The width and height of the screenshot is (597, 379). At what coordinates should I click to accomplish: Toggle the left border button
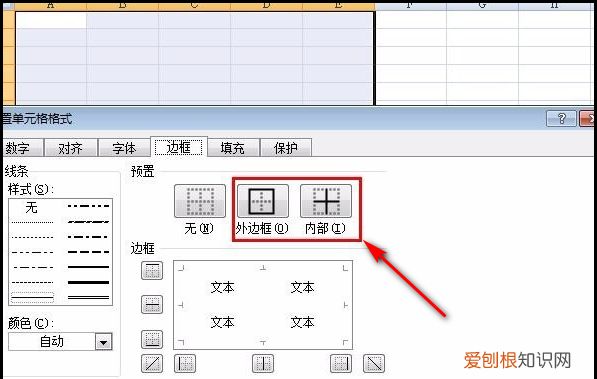click(x=185, y=363)
